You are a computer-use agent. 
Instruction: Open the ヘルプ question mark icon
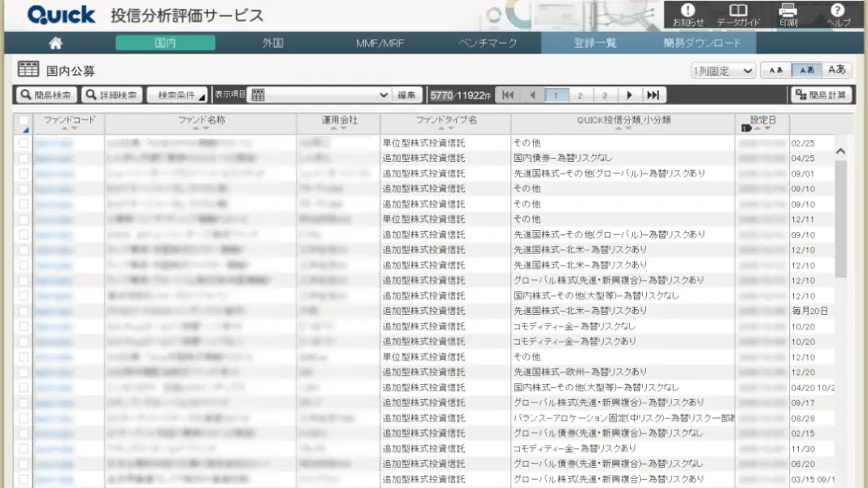tap(838, 15)
